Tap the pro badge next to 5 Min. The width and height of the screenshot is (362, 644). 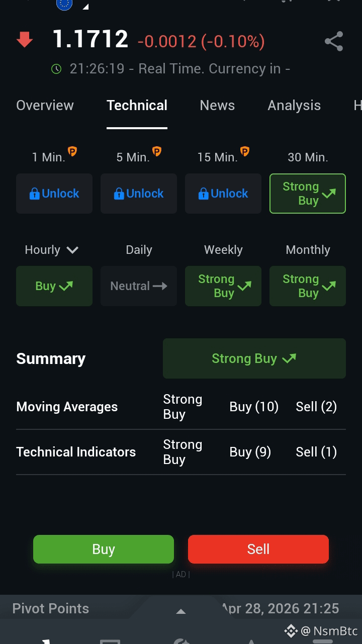(x=157, y=151)
